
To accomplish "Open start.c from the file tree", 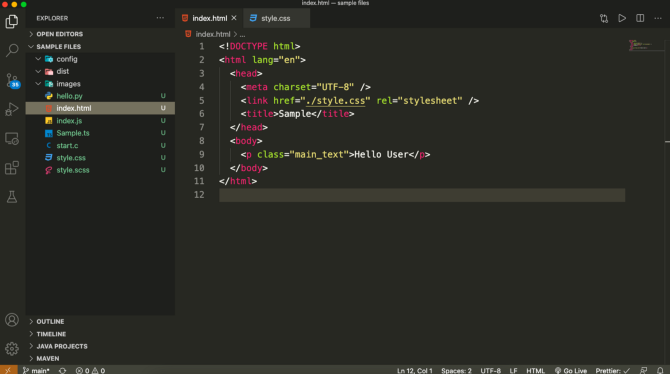I will pos(67,146).
